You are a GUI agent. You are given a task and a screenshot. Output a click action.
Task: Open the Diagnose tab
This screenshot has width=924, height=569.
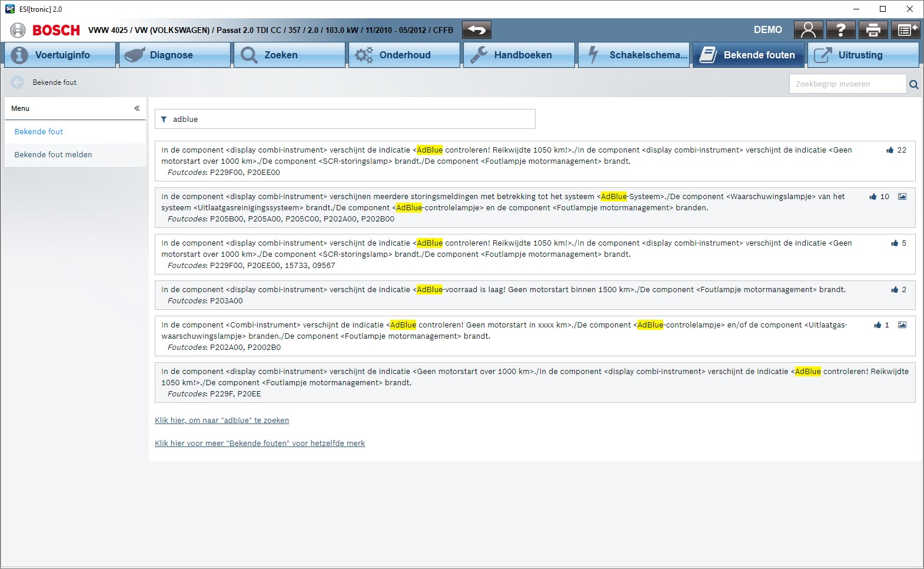pyautogui.click(x=174, y=55)
